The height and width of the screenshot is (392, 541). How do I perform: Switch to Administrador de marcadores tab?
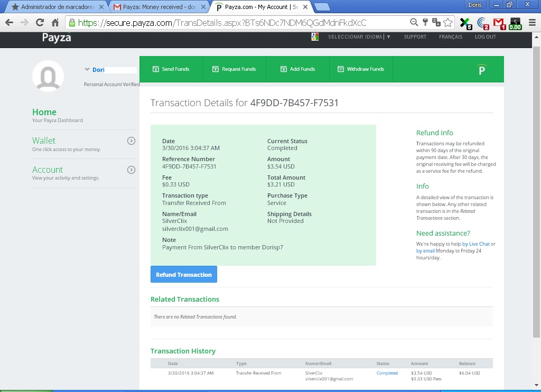click(57, 7)
